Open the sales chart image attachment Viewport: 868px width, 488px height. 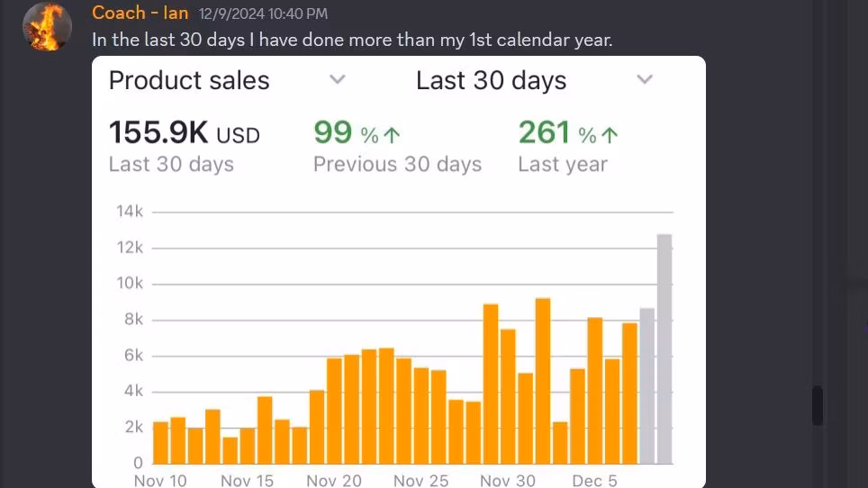click(x=399, y=272)
